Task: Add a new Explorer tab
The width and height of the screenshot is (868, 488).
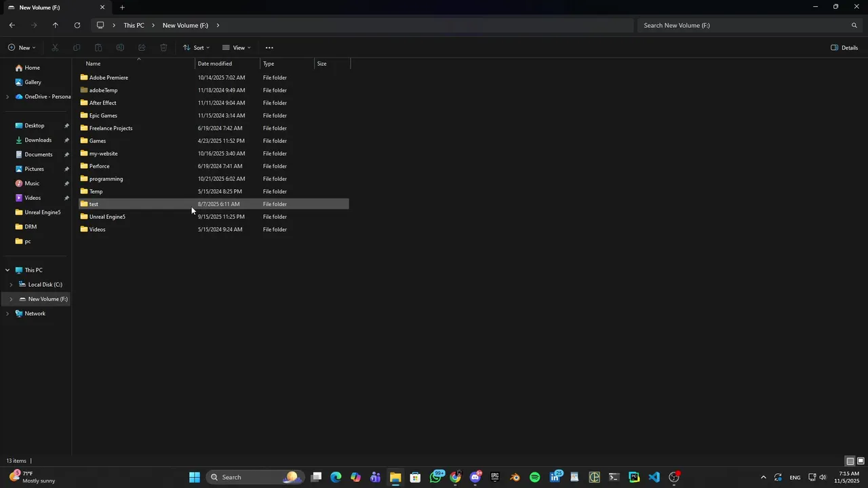Action: tap(122, 7)
